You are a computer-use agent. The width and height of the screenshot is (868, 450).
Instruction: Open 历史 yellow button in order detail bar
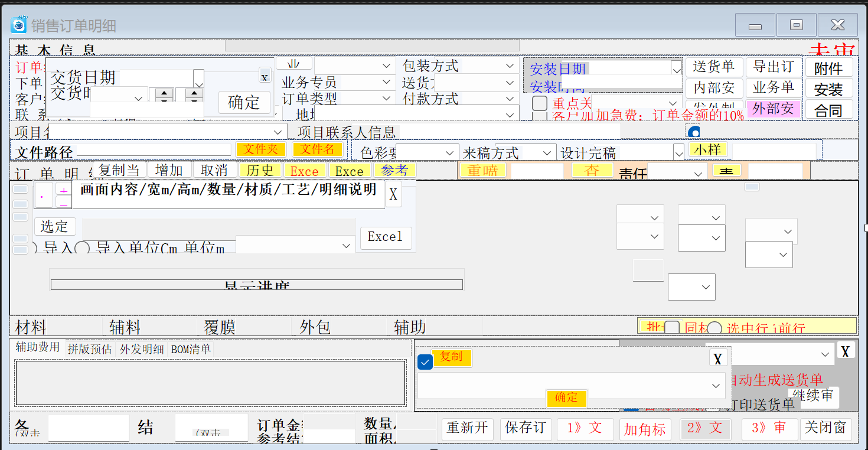point(260,170)
